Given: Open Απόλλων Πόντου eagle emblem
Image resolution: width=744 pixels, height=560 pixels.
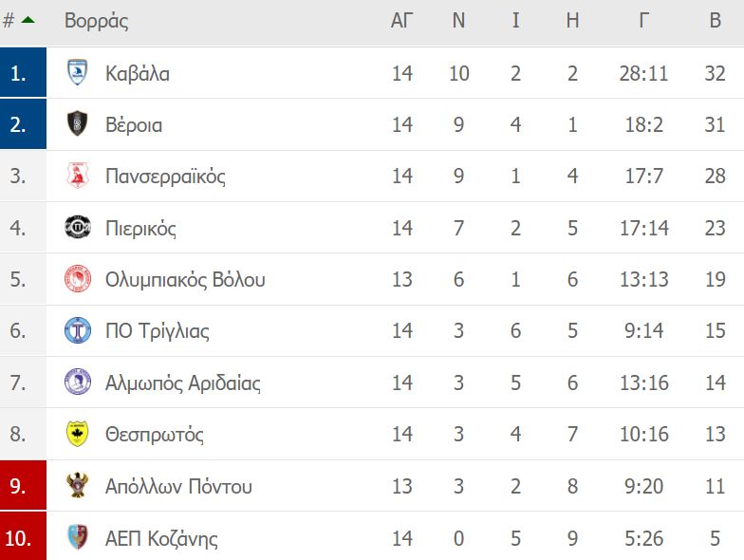Looking at the screenshot, I should (78, 485).
